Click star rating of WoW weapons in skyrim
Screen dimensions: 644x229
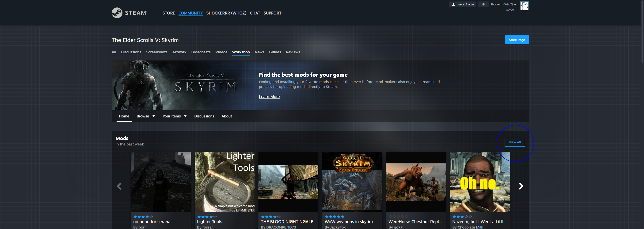[335, 217]
